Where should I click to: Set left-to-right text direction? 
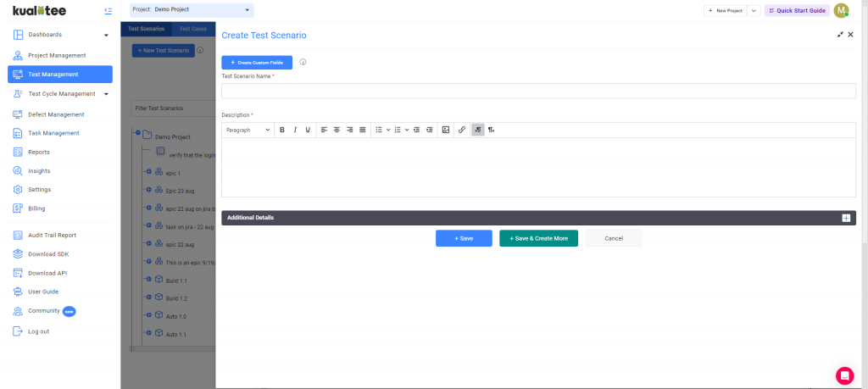point(478,130)
